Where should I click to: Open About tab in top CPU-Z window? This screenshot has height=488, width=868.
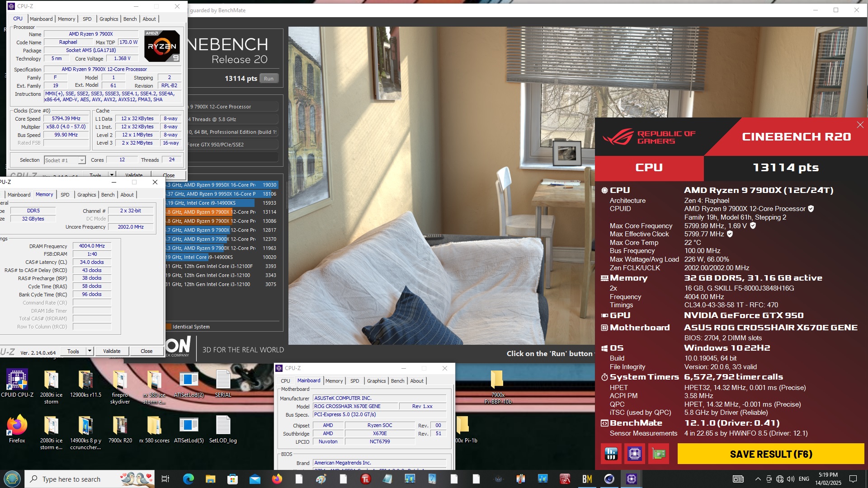click(149, 19)
